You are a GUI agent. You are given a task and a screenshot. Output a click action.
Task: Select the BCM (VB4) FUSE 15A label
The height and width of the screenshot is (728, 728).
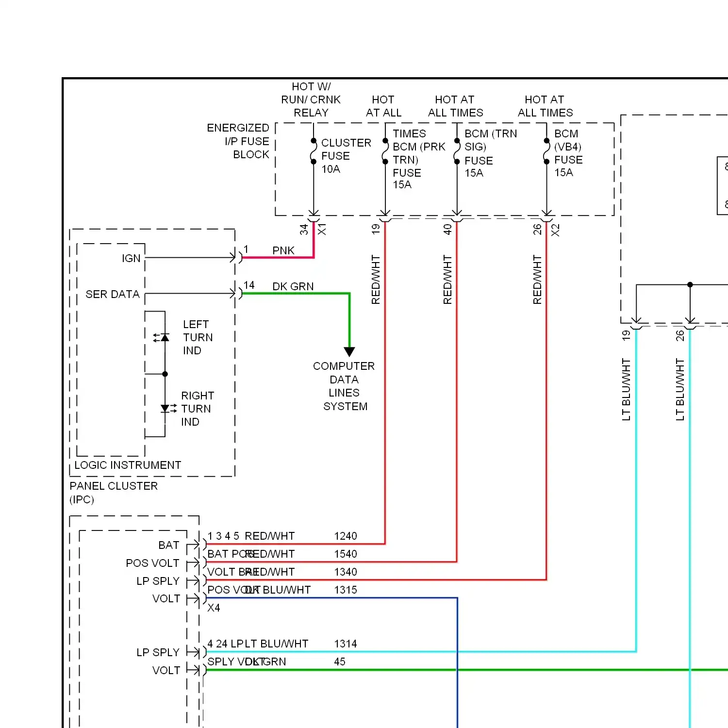click(x=568, y=153)
